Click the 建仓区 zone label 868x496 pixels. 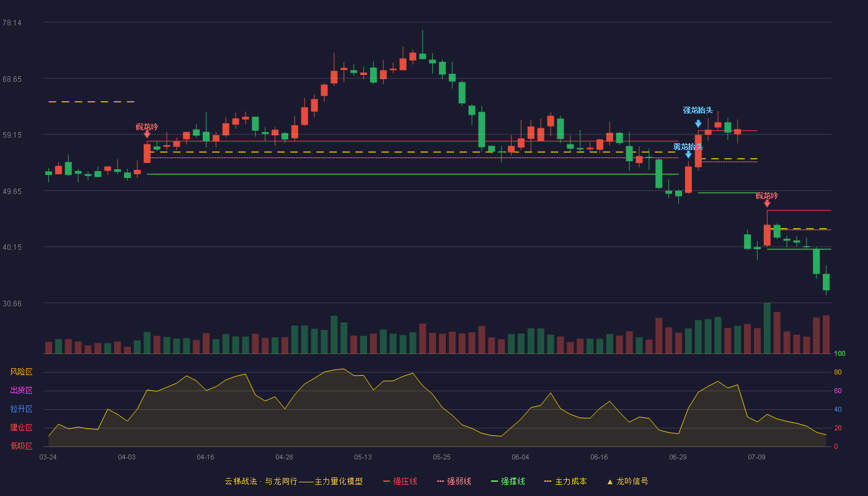tap(21, 428)
